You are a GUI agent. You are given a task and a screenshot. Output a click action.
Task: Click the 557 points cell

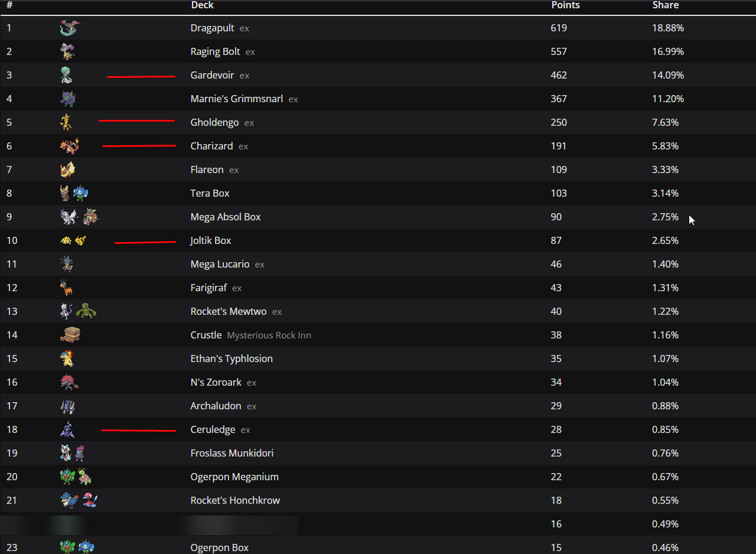(x=559, y=51)
